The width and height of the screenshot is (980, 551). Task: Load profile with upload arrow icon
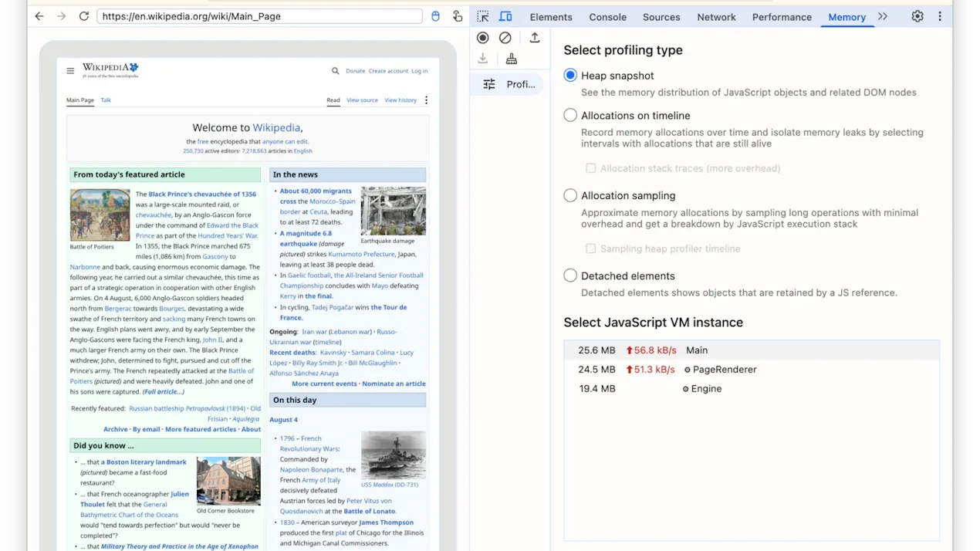[x=535, y=37]
